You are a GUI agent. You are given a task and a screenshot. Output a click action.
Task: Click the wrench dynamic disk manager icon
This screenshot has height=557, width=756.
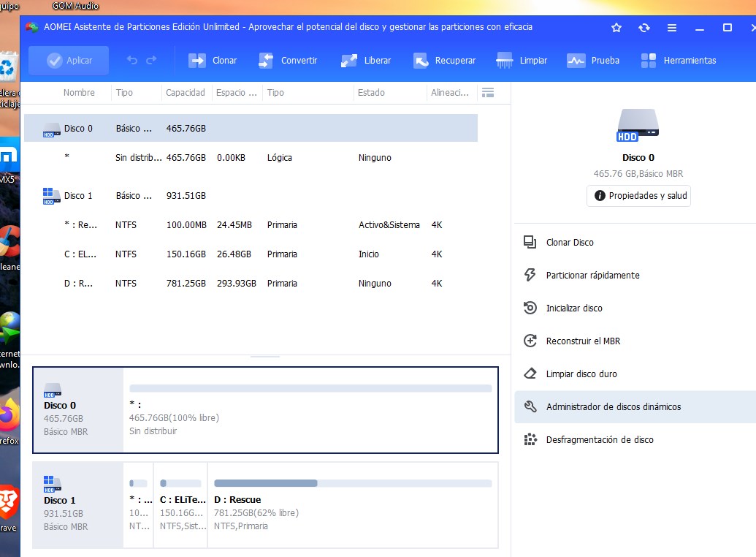coord(530,406)
